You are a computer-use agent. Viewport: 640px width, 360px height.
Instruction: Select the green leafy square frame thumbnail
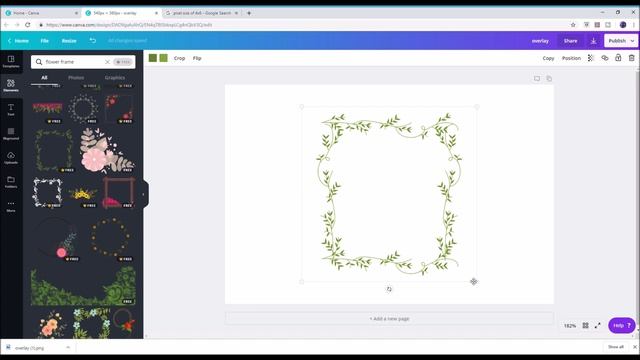(x=53, y=150)
